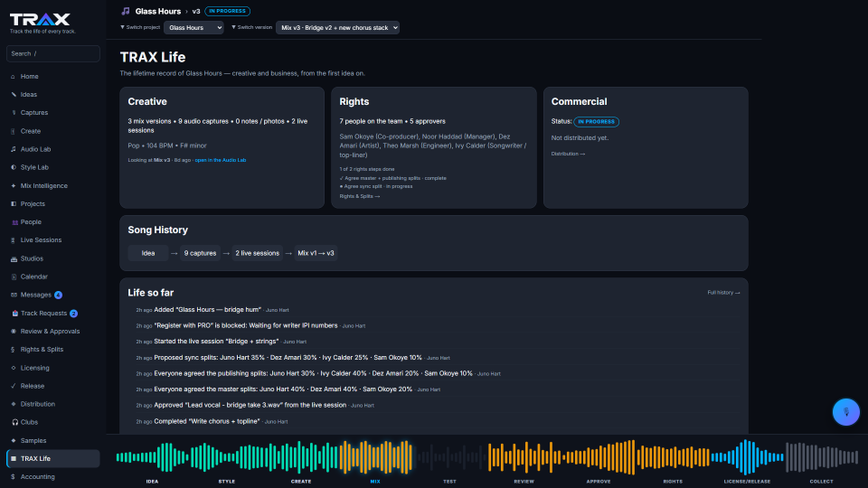Open the Full history link

[x=723, y=293]
